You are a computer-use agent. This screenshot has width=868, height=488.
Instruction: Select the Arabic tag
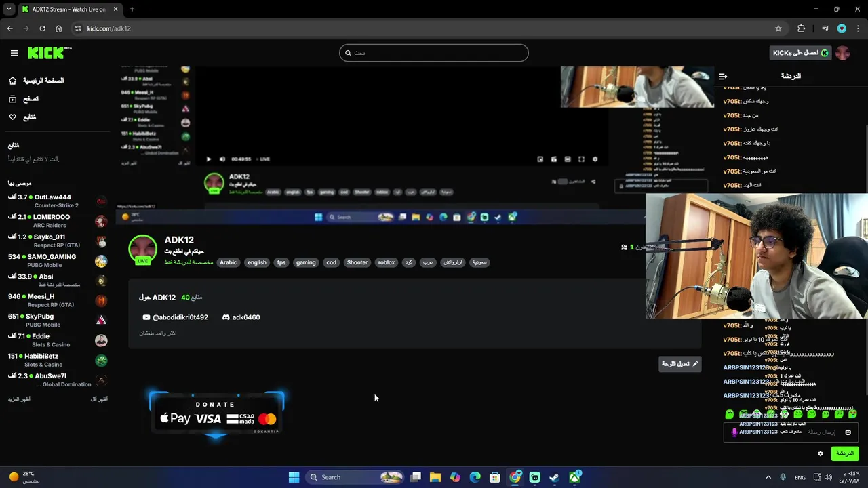click(229, 262)
